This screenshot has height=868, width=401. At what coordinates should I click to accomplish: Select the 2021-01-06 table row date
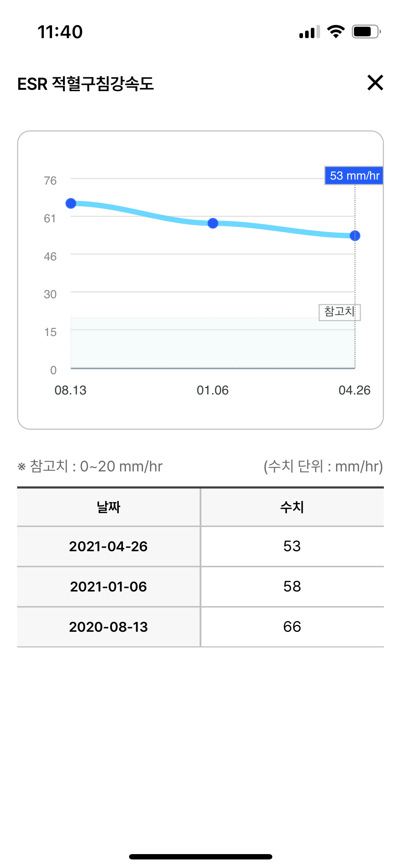(108, 587)
